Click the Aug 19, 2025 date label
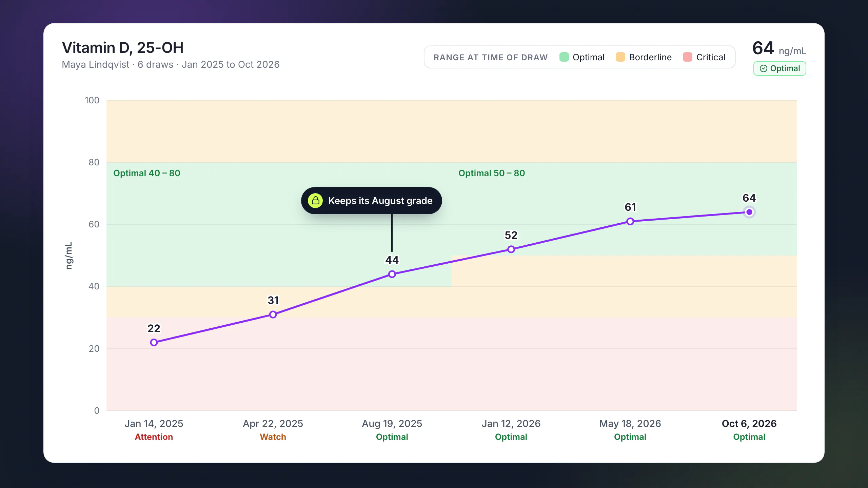Image resolution: width=868 pixels, height=488 pixels. pos(392,424)
